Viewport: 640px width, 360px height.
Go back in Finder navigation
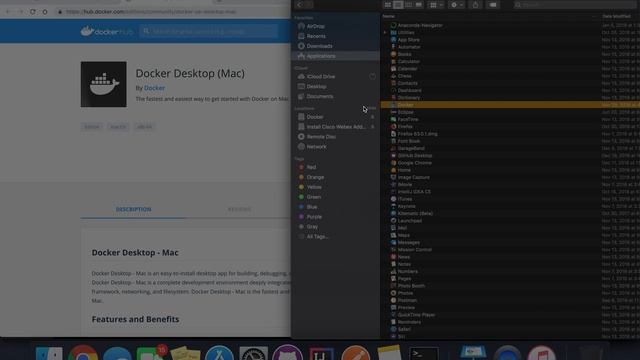[300, 5]
